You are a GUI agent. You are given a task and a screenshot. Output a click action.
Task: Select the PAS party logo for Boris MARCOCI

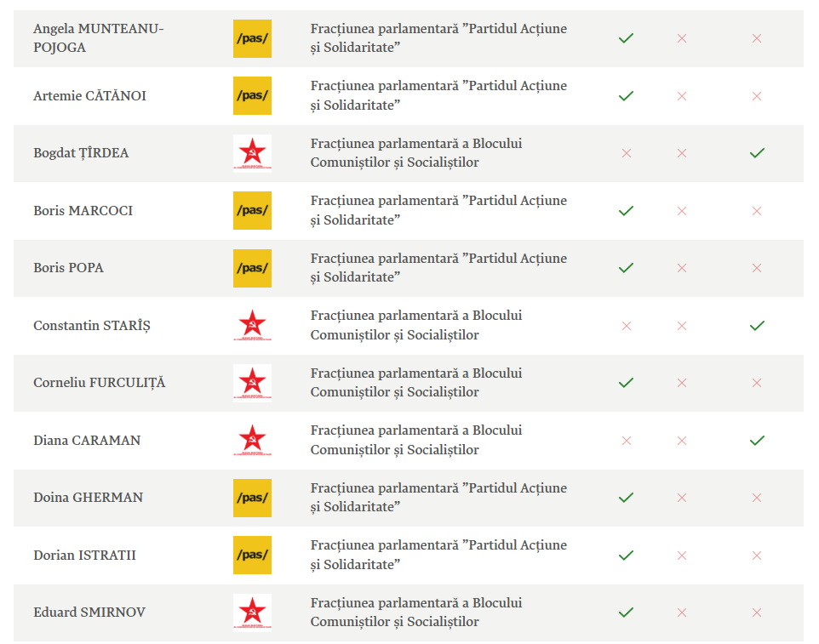(252, 210)
